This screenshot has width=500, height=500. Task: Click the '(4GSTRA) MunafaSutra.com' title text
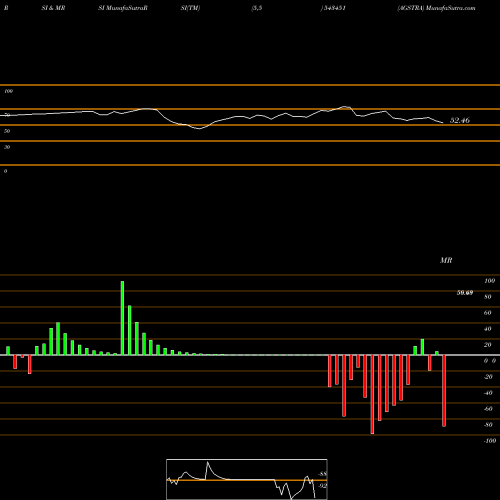coord(436,8)
